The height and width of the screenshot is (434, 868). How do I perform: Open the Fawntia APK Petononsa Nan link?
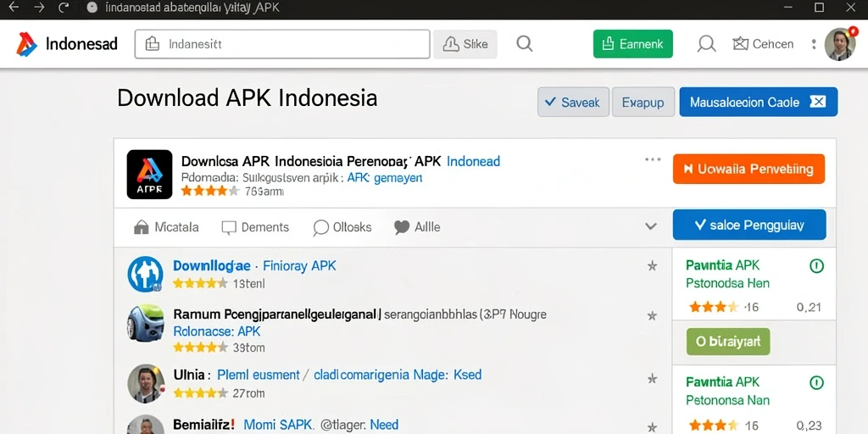pos(727,391)
